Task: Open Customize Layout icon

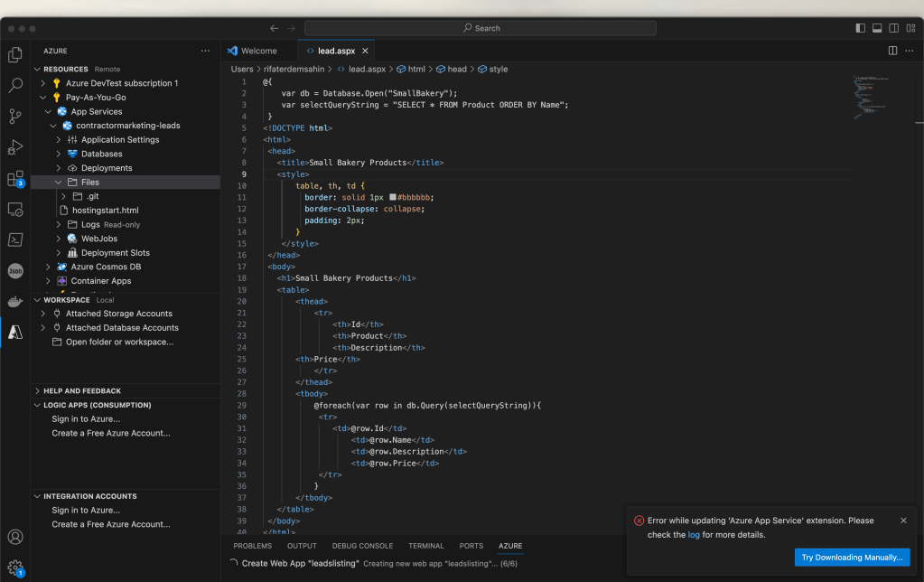Action: (x=911, y=28)
